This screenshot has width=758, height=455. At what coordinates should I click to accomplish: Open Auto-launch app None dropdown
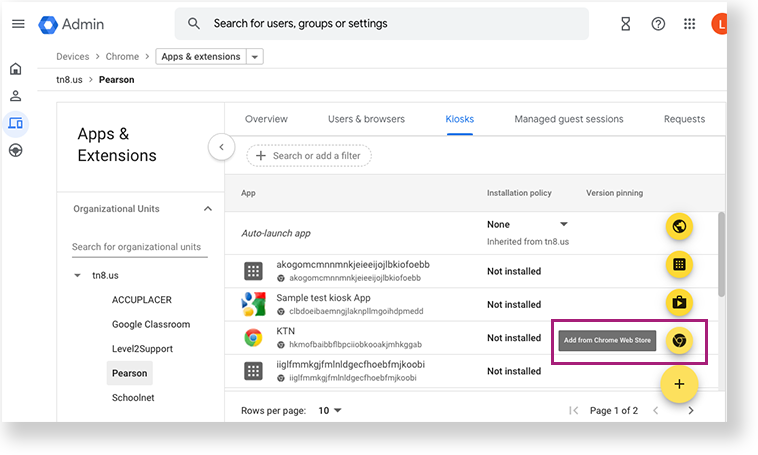[563, 224]
